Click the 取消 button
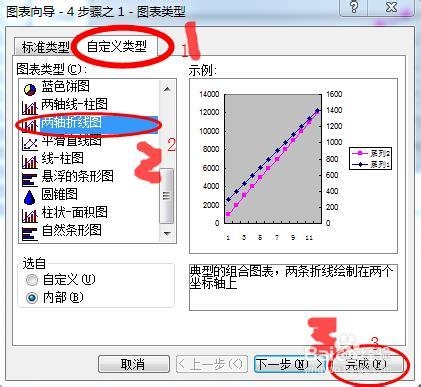Viewport: 421px width, 387px height. point(133,364)
